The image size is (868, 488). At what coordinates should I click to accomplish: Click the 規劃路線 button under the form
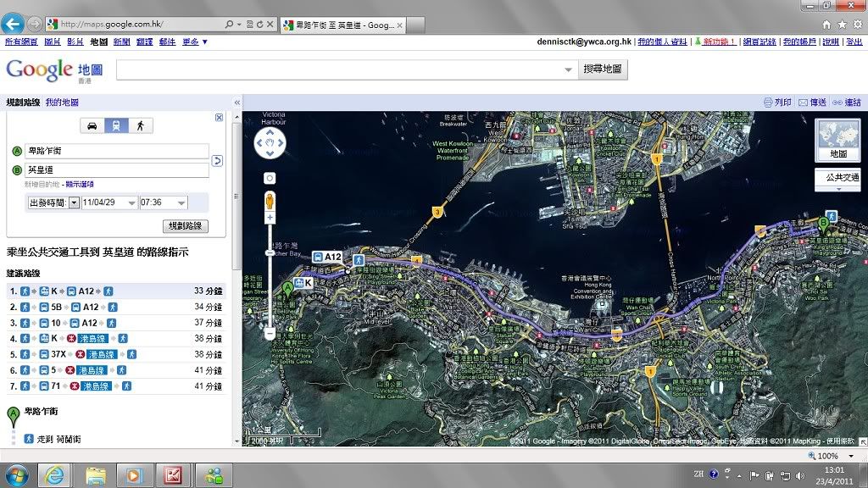(186, 225)
